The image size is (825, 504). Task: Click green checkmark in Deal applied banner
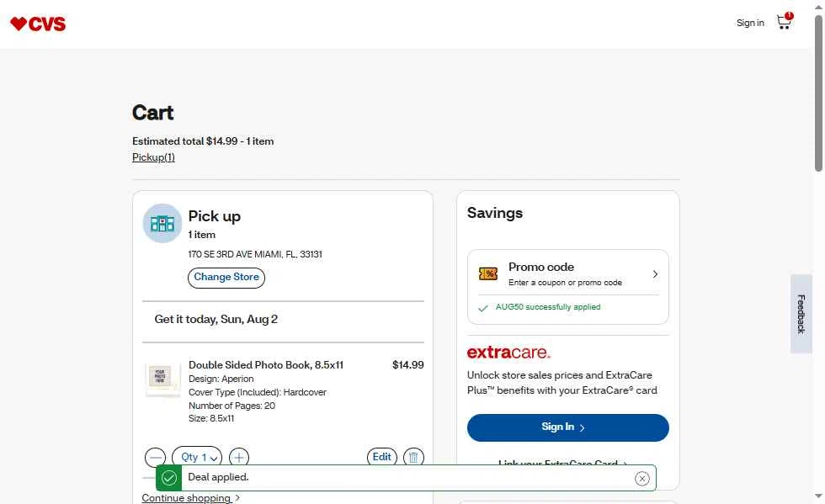click(169, 478)
